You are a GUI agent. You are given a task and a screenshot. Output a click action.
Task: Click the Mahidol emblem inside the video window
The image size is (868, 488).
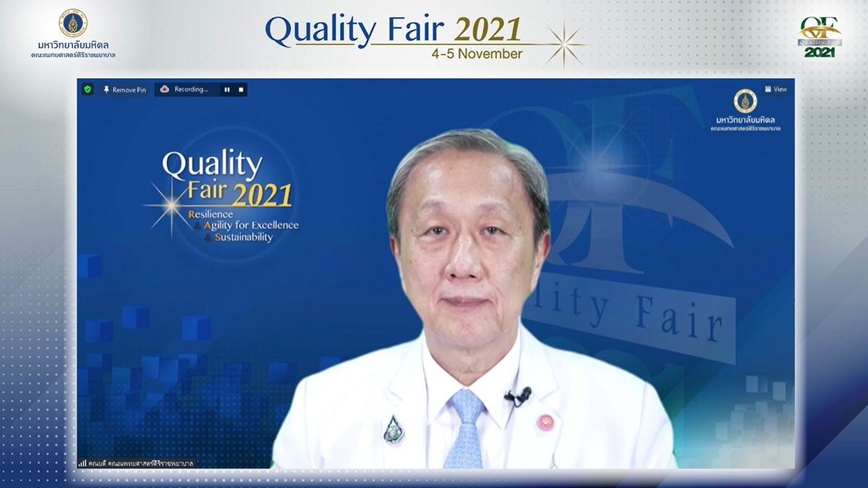coord(745,101)
